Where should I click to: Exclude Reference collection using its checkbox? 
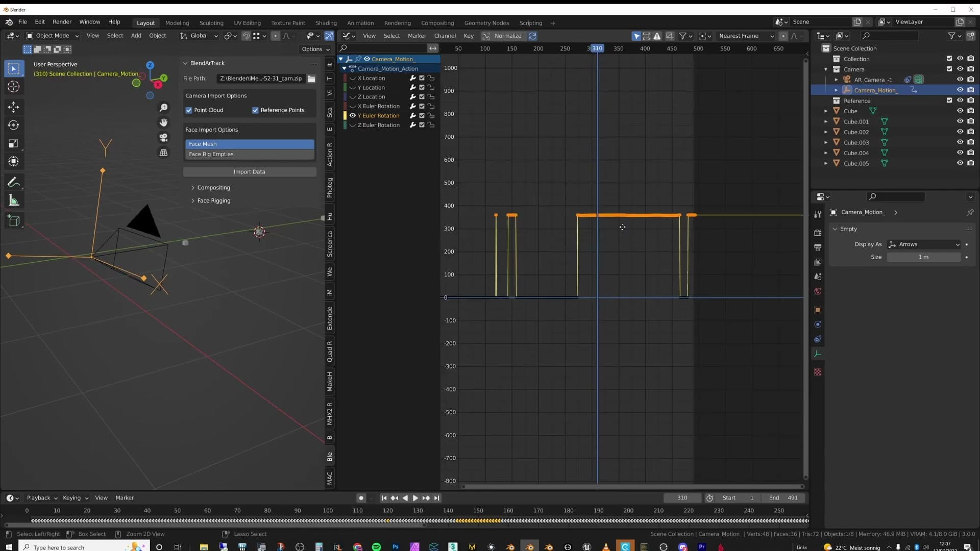pyautogui.click(x=949, y=101)
